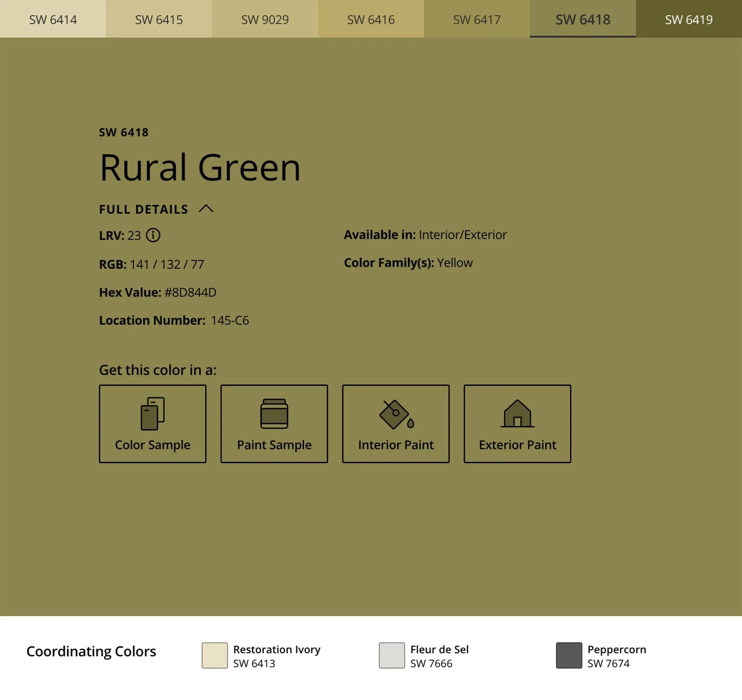Click the Interior Paint can icon
The image size is (742, 700).
click(397, 414)
